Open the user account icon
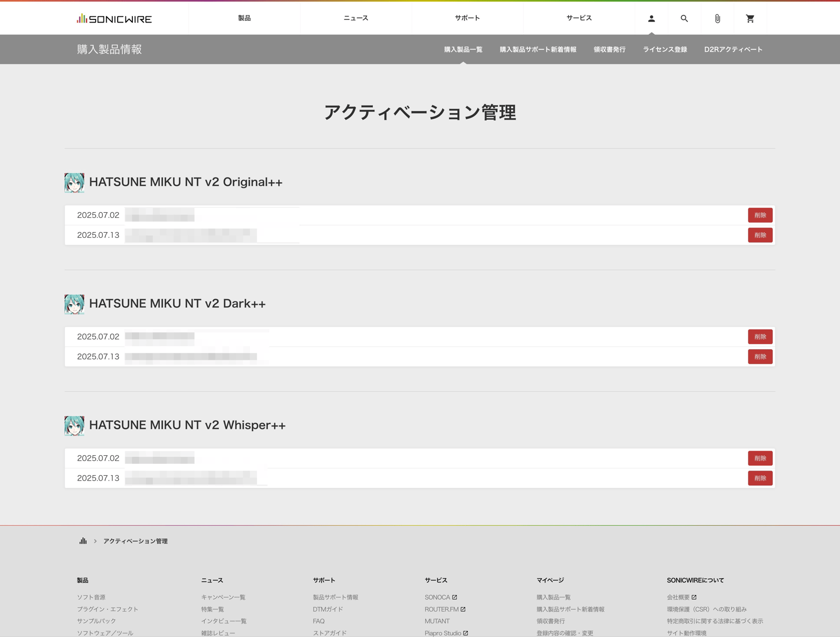Screen dimensions: 840x637 point(651,18)
